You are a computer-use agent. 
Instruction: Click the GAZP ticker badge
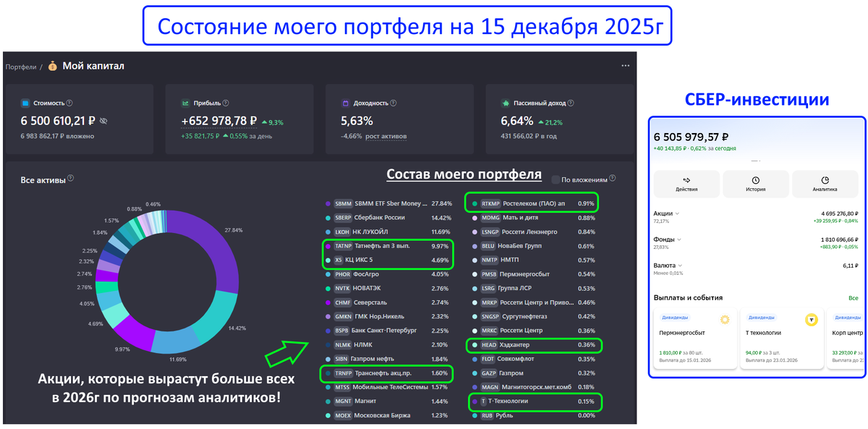point(490,373)
